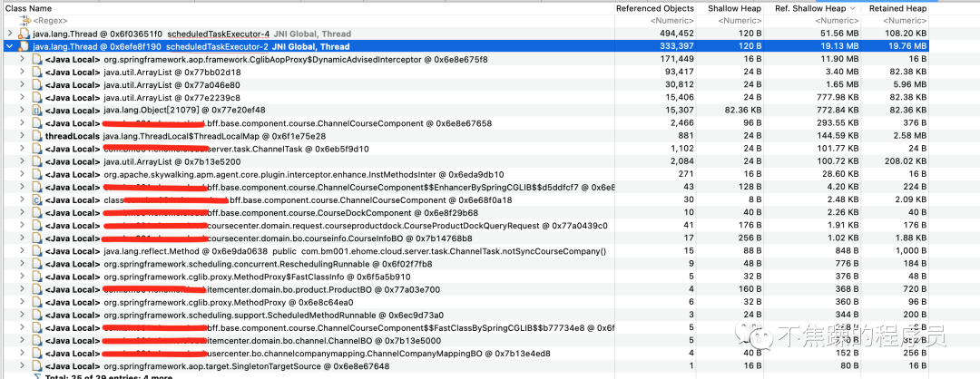
Task: Expand ArrayList @ 0x77bb02d18 node
Action: 23,72
